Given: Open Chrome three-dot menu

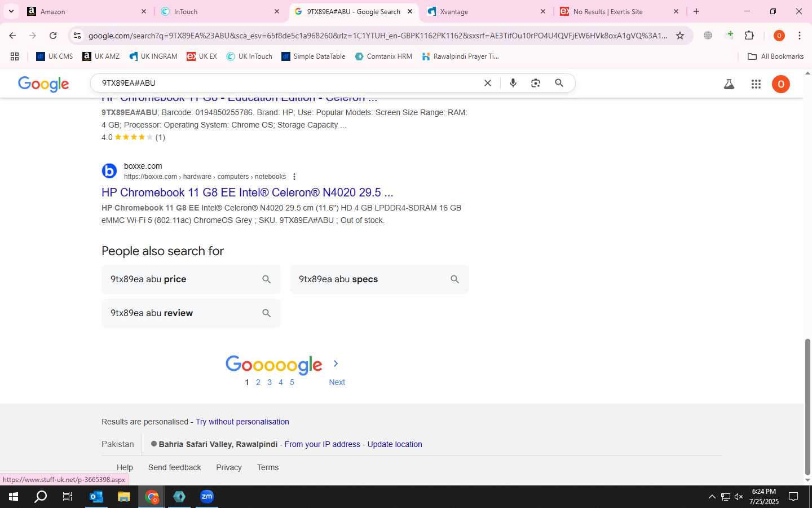Looking at the screenshot, I should (x=800, y=36).
